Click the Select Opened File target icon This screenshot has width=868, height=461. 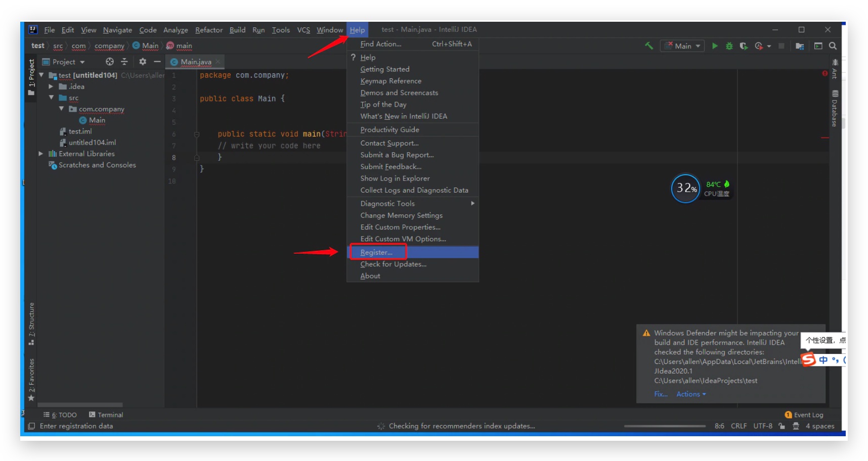click(x=109, y=62)
